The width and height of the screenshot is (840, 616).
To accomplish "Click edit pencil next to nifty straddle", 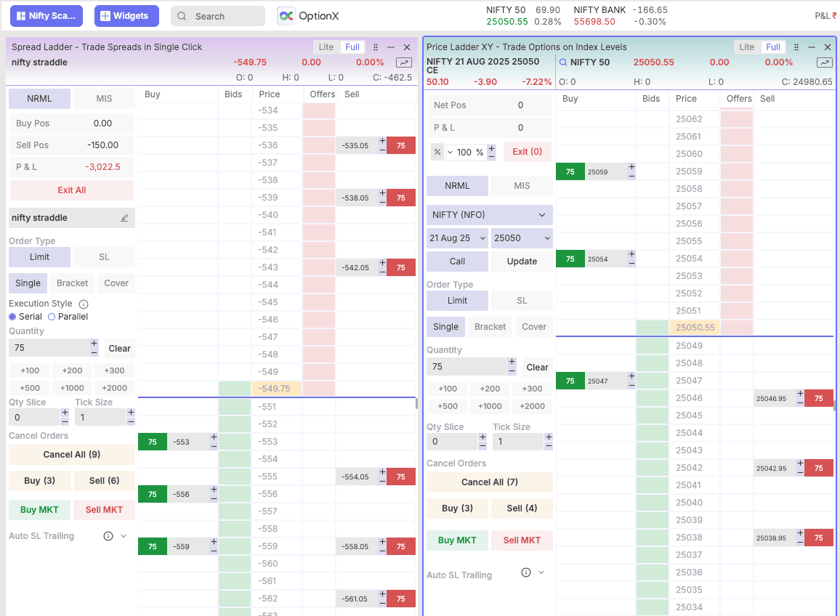I will 124,218.
